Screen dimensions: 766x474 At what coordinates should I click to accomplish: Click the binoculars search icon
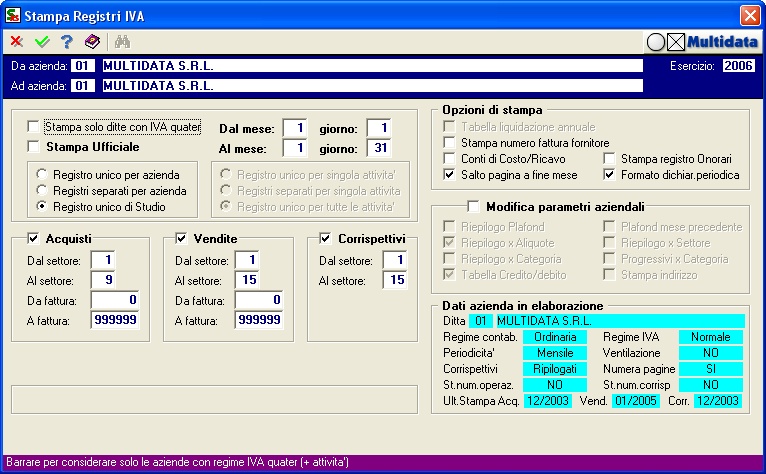click(122, 42)
